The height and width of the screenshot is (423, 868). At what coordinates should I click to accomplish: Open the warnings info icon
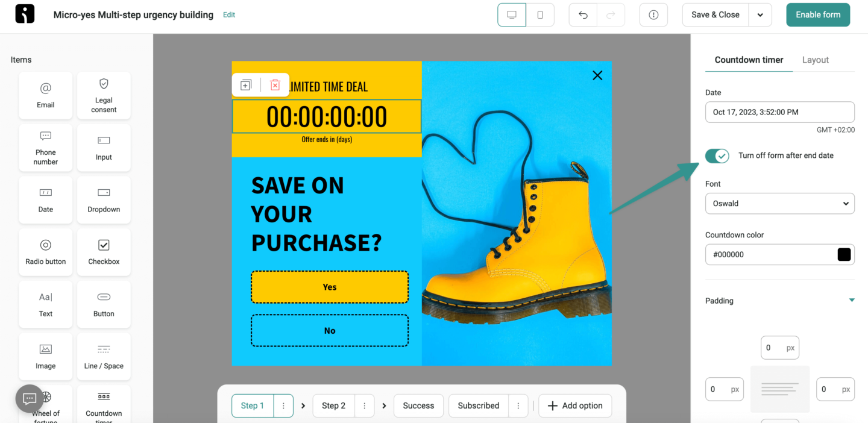tap(653, 15)
